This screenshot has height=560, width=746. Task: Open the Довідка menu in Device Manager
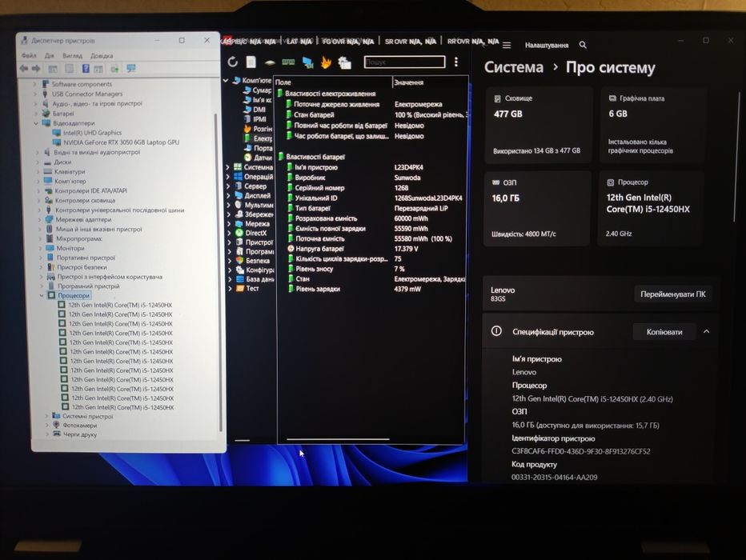tap(102, 56)
